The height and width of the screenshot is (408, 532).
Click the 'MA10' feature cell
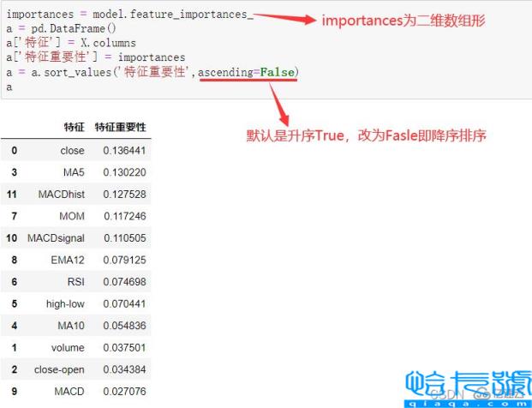71,326
